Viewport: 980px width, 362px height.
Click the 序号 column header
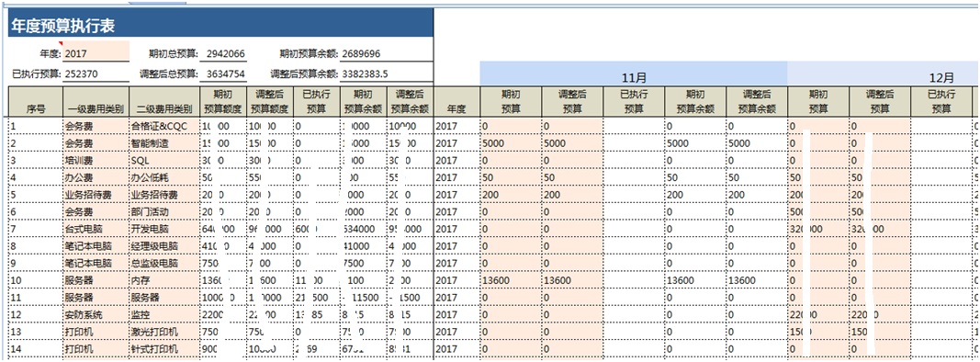click(36, 108)
